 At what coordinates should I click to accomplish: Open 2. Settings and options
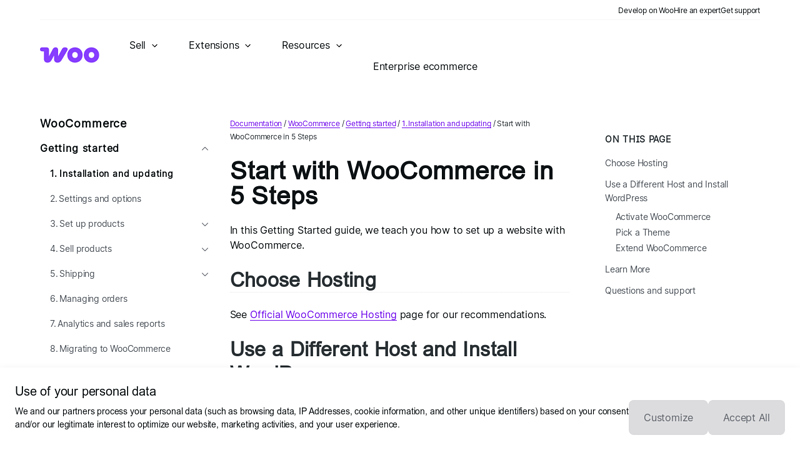pos(95,198)
